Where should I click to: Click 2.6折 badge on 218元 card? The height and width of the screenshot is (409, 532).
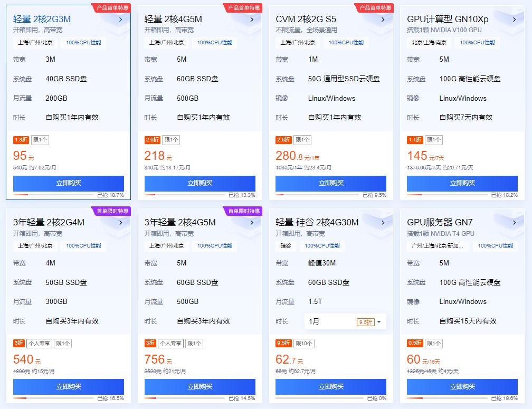pos(153,140)
